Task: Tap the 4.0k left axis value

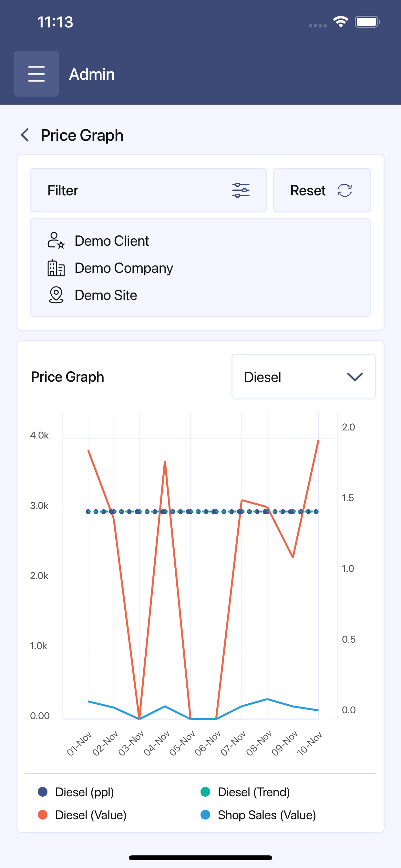Action: click(39, 435)
